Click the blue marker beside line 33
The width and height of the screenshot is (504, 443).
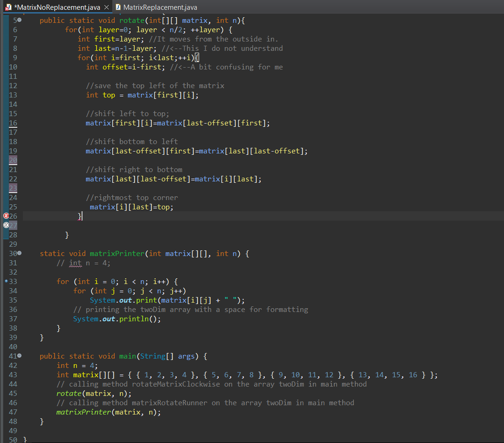click(x=6, y=281)
